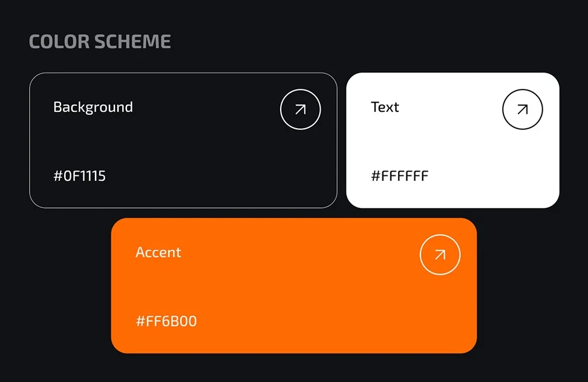Click the dark space right of the COLOR SCHEME heading
This screenshot has height=382, width=588.
point(363,42)
